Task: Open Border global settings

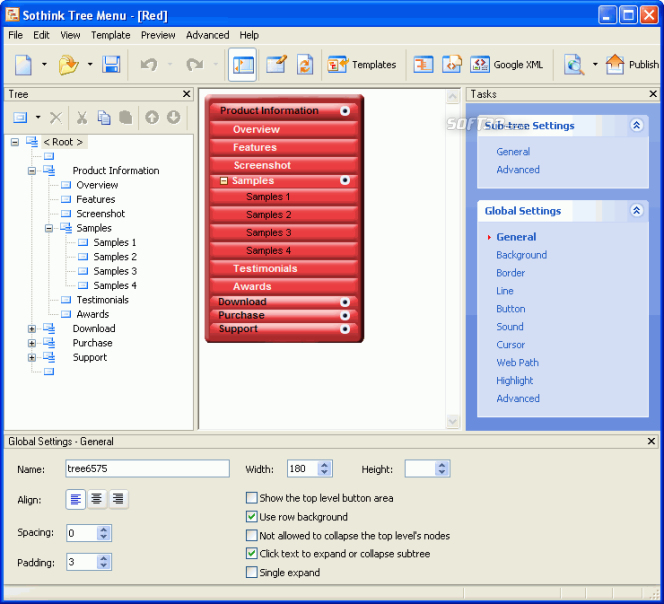Action: pyautogui.click(x=510, y=273)
